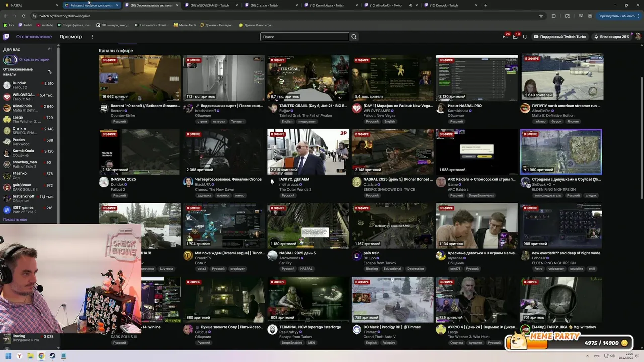Open Dunduk channel in followed sidebar
644x362 pixels.
click(29, 85)
